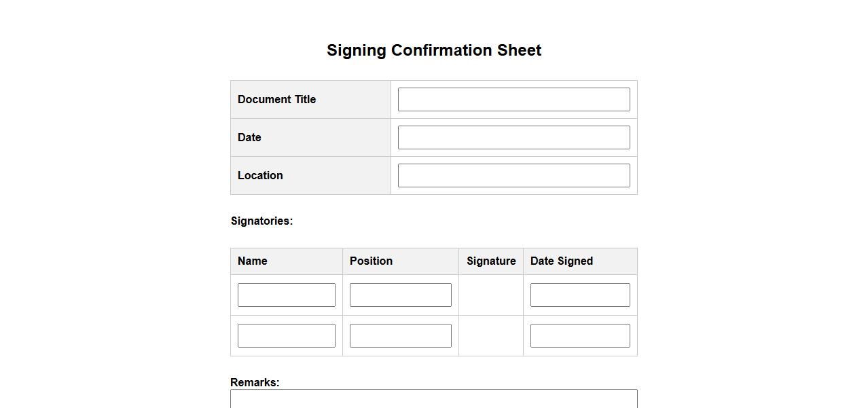Click the Signing Confirmation Sheet heading
Image resolution: width=868 pixels, height=408 pixels.
click(434, 50)
